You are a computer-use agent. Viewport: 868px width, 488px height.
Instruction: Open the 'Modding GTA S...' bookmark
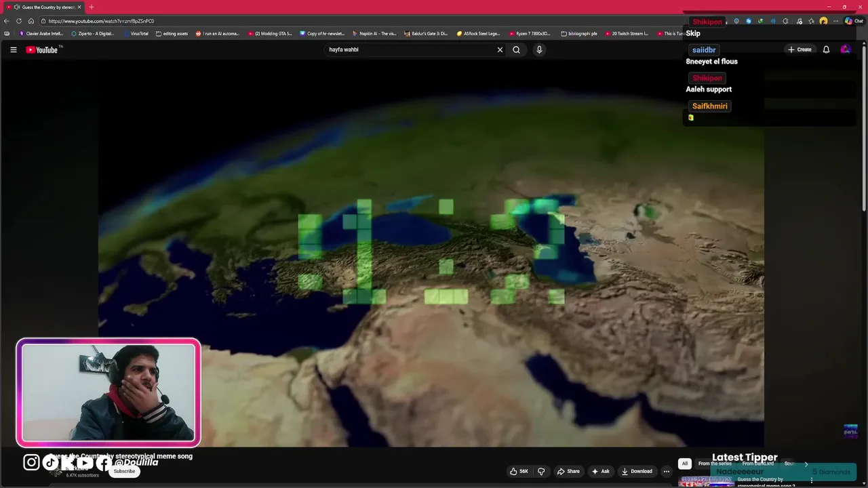[270, 33]
